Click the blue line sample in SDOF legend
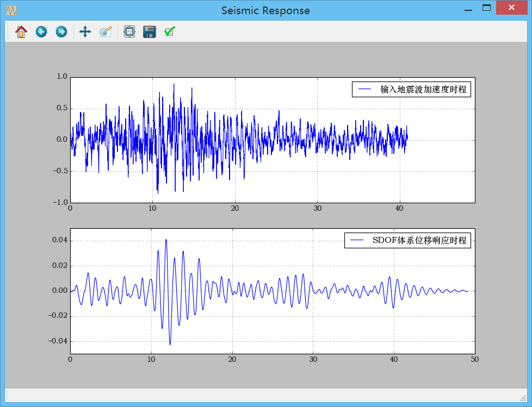 pyautogui.click(x=357, y=240)
